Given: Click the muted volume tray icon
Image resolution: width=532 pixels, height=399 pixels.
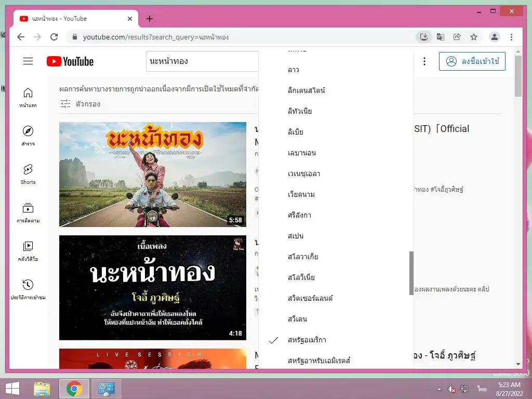Looking at the screenshot, I should pyautogui.click(x=451, y=389).
